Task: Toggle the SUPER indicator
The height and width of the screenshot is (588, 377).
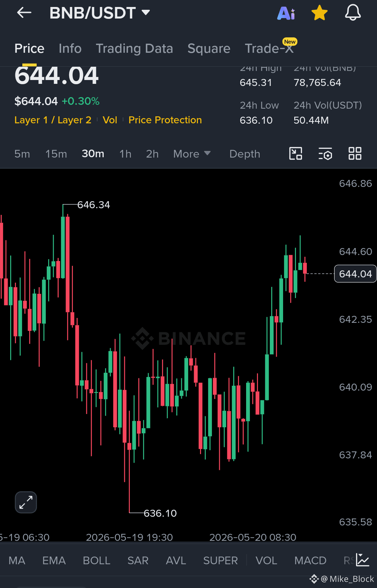Action: tap(221, 561)
